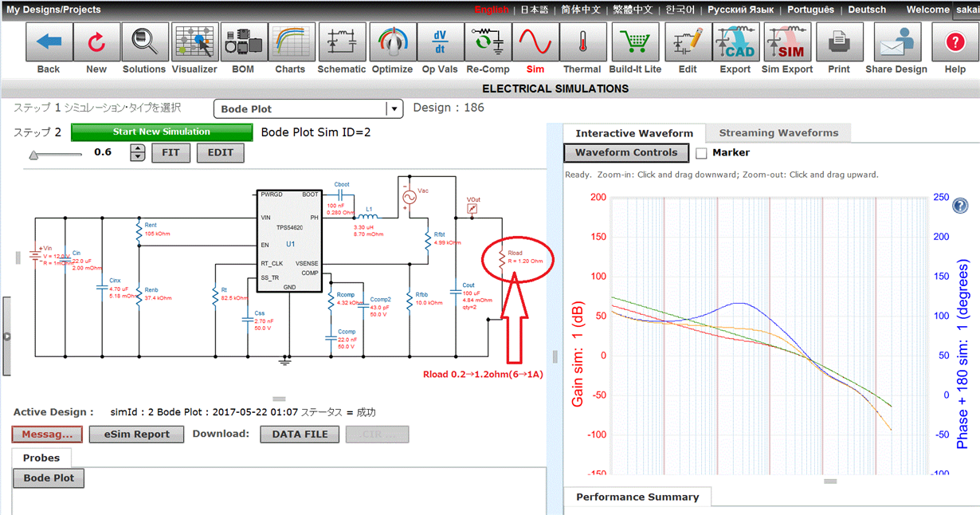Click the value stepper up arrow
Image resolution: width=980 pixels, height=515 pixels.
click(x=136, y=148)
